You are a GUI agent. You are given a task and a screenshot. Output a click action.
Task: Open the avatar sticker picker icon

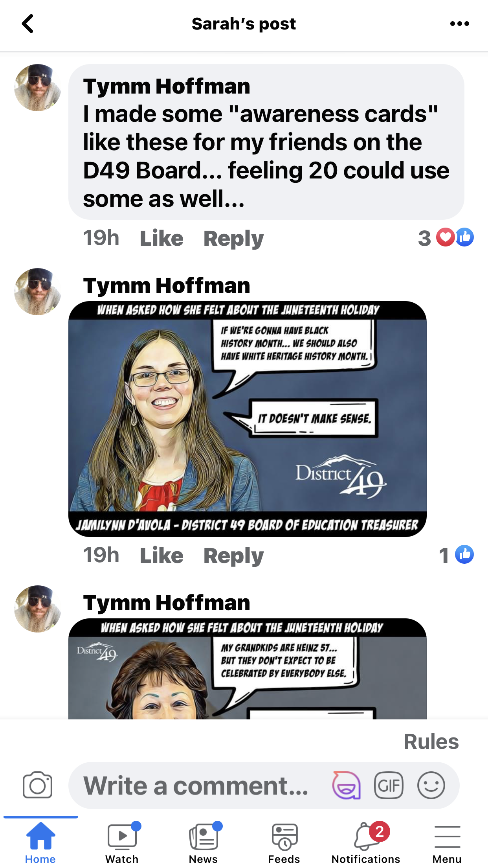click(346, 785)
